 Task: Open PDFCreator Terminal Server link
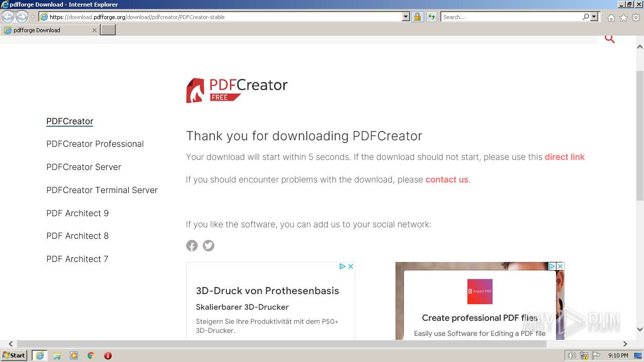click(x=102, y=190)
